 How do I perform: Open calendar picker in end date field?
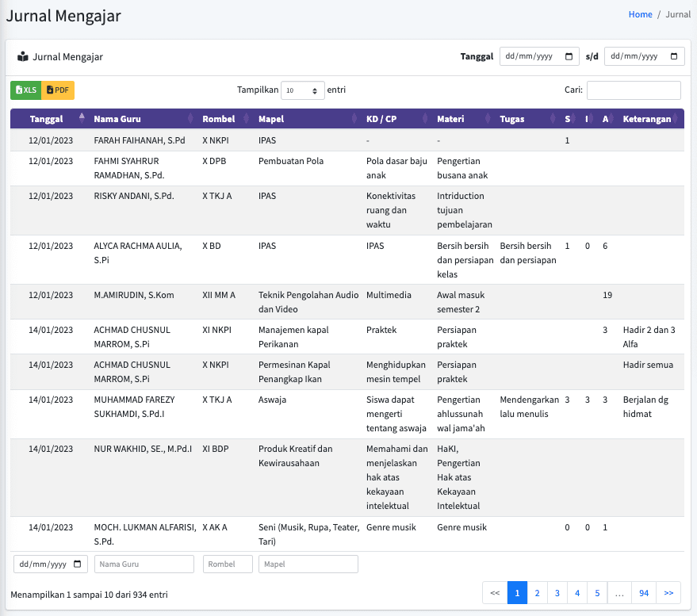click(x=674, y=56)
